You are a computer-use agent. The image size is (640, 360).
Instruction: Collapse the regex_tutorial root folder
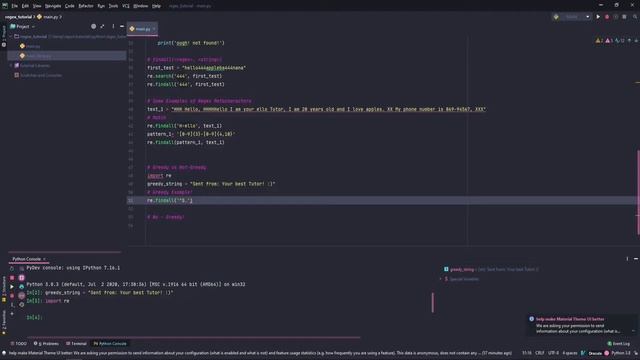(11, 36)
